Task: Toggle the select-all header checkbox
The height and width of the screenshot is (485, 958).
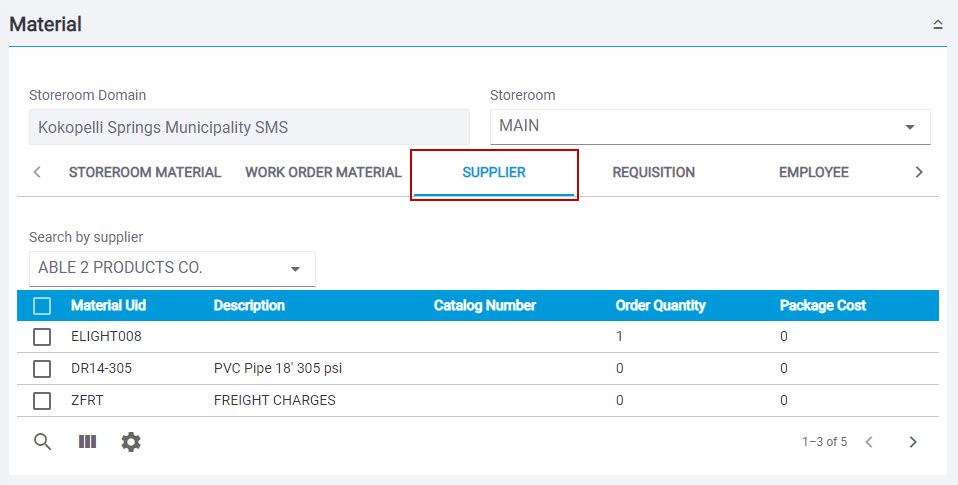Action: [42, 305]
